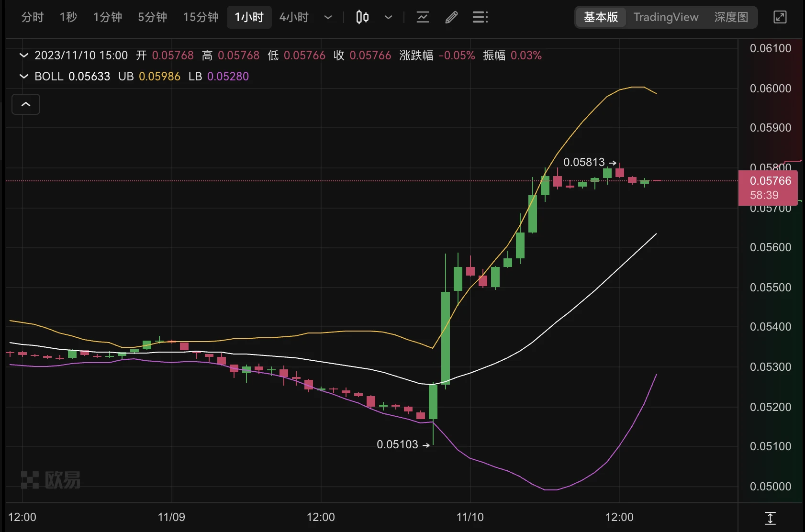
Task: Click the chart settings list icon
Action: 480,17
